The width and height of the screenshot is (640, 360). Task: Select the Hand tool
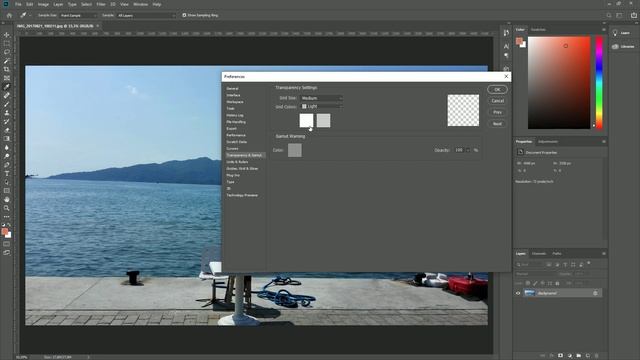pos(7,200)
